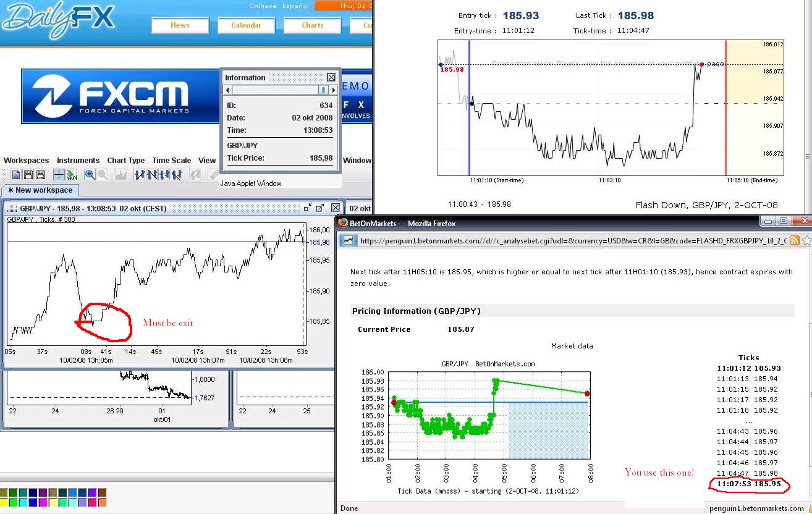This screenshot has height=514, width=812.
Task: Pick the navy blue color swatch
Action: (33, 492)
